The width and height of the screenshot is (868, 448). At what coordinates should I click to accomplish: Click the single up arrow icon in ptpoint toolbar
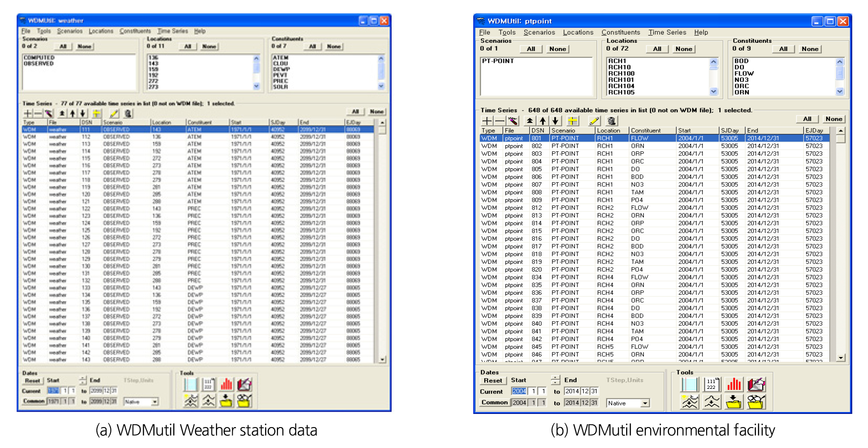542,121
